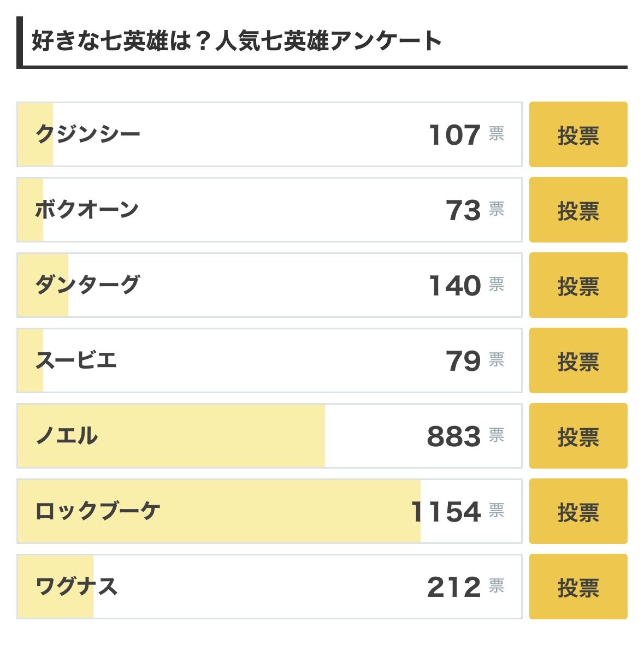This screenshot has width=644, height=645.
Task: Click the 883 vote count for ノエル
Action: tap(453, 436)
